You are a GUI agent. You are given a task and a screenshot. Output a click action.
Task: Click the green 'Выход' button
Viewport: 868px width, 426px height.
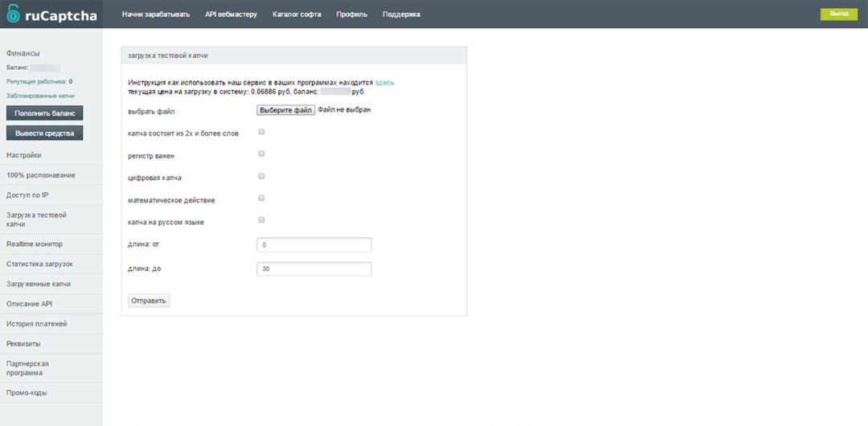click(838, 14)
